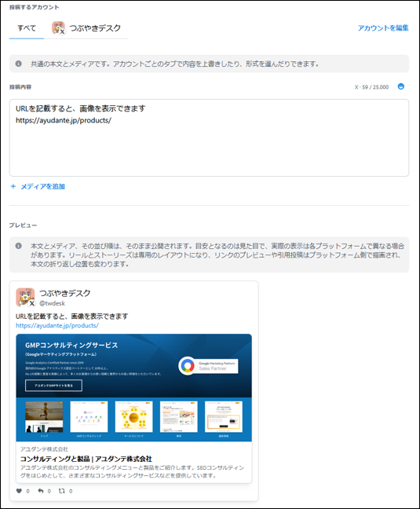Switch to the すべて tab
Viewport: 420px width, 509px height.
[x=27, y=28]
